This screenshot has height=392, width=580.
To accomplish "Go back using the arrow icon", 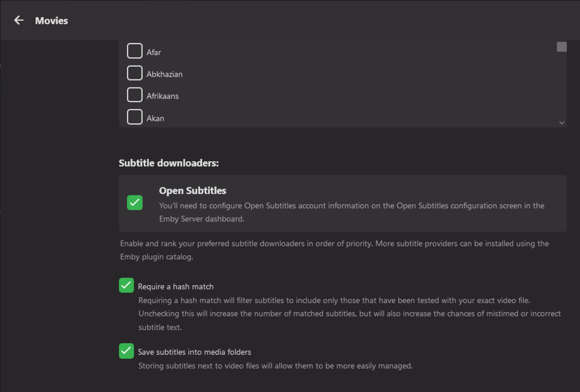I will coord(19,20).
